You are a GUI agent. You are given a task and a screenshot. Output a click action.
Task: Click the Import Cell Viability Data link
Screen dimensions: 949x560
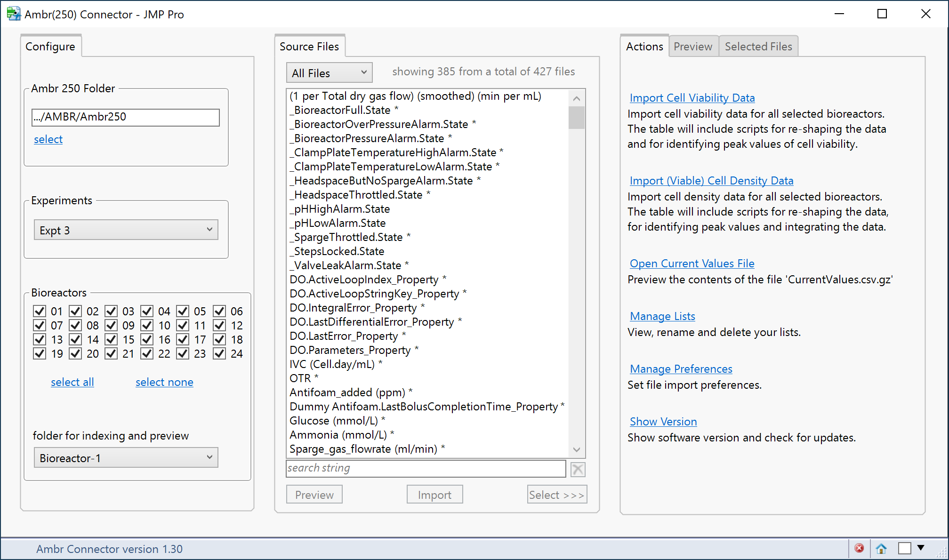pyautogui.click(x=692, y=98)
